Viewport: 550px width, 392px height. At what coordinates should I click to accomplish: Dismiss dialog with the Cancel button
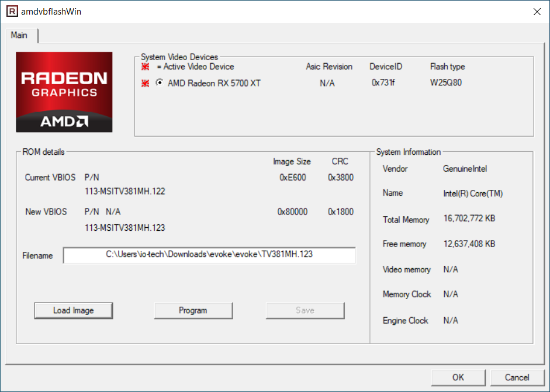pos(517,377)
